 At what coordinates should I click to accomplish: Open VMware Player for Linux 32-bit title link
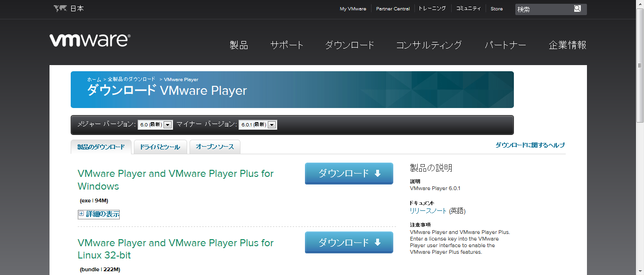(175, 249)
